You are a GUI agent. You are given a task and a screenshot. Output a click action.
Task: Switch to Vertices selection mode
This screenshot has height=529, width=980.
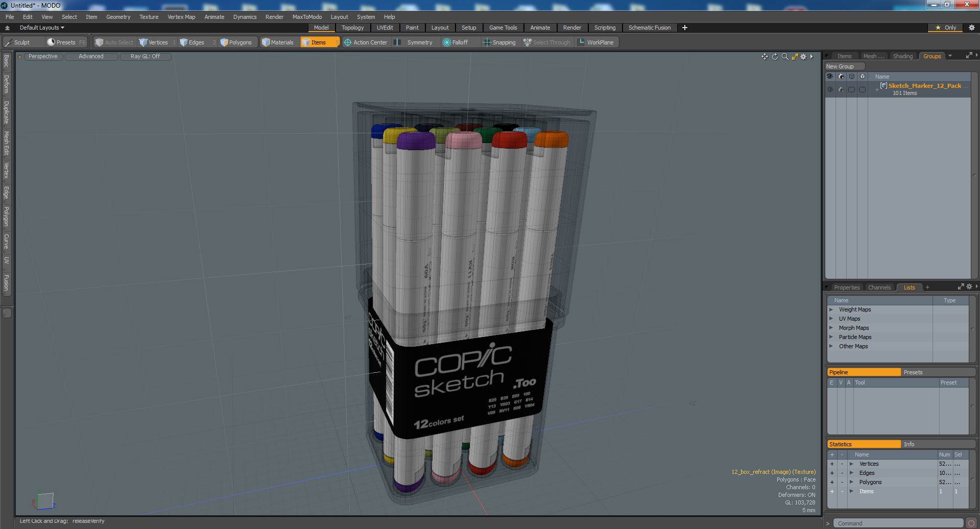tap(157, 42)
